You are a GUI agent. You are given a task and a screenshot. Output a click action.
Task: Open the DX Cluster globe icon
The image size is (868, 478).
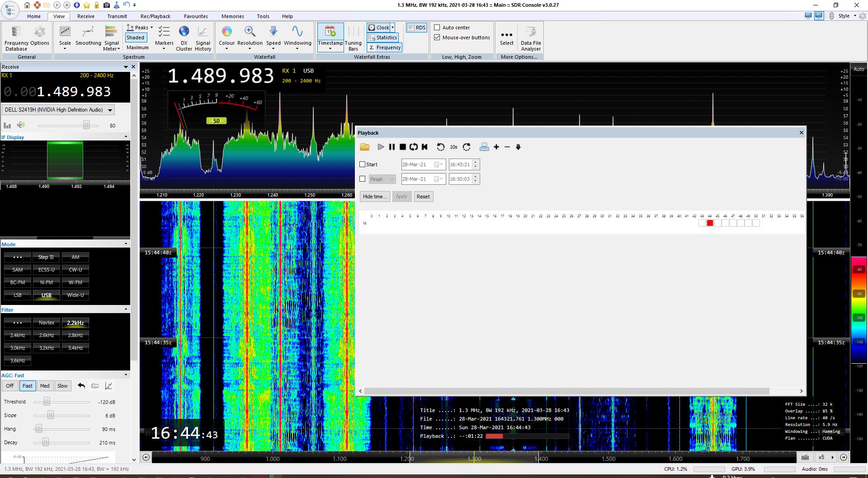coord(184,32)
